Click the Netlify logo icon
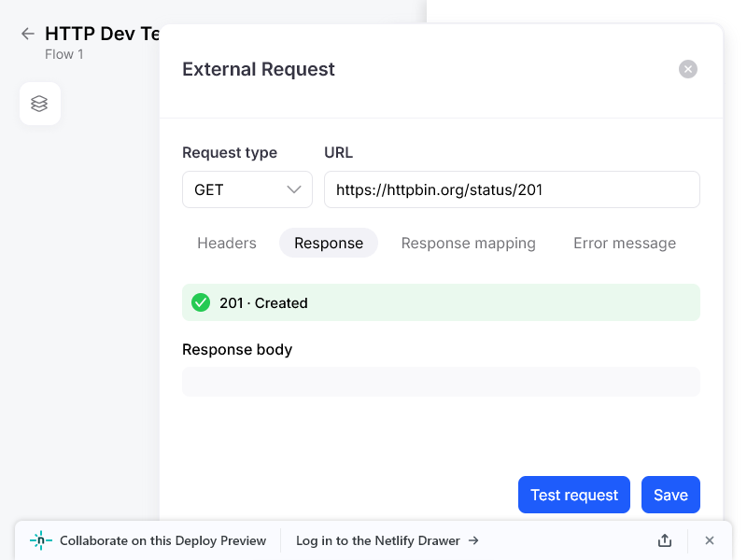The height and width of the screenshot is (560, 747). pyautogui.click(x=41, y=540)
